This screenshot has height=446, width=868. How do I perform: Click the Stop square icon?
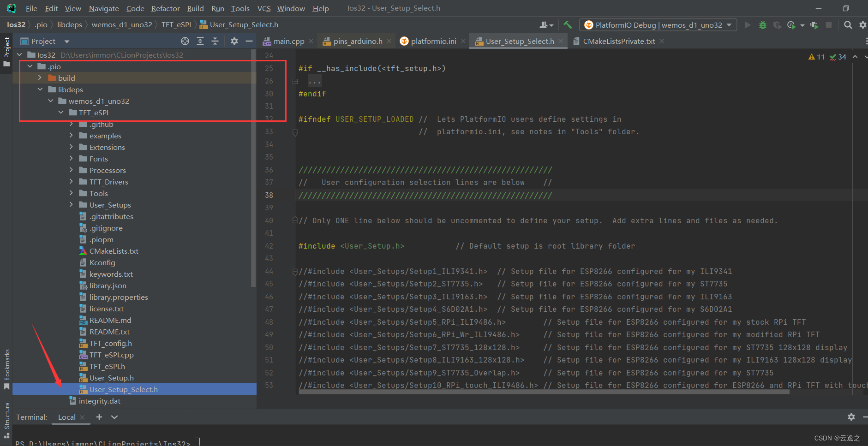click(x=829, y=25)
